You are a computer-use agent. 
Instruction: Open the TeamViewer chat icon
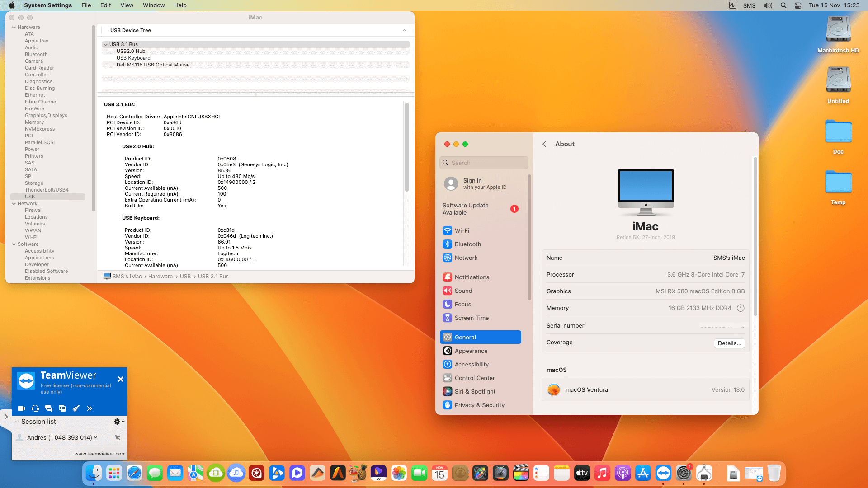49,408
